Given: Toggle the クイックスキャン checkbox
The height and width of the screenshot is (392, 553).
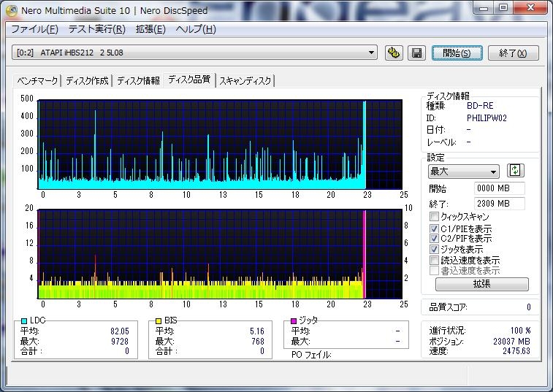Looking at the screenshot, I should click(x=434, y=216).
